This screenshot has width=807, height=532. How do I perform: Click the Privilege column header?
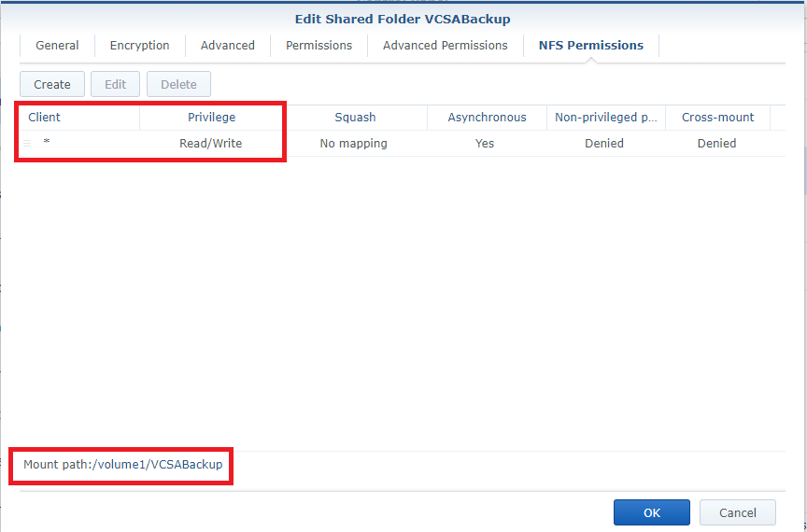[x=211, y=118]
